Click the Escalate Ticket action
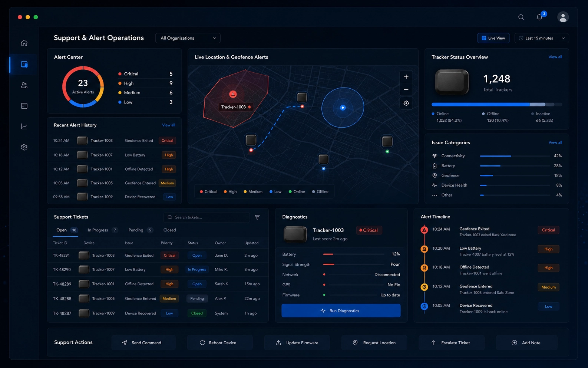588x368 pixels. pos(452,343)
